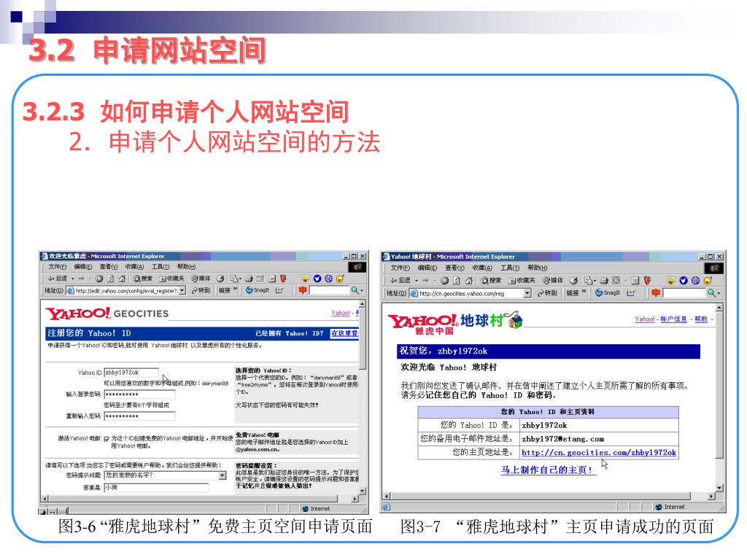Click 转到 Go button in right IE window
Image resolution: width=747 pixels, height=560 pixels.
coord(548,293)
